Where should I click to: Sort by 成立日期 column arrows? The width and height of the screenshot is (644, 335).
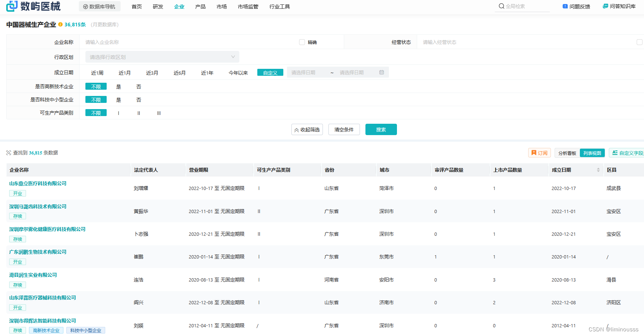point(598,170)
